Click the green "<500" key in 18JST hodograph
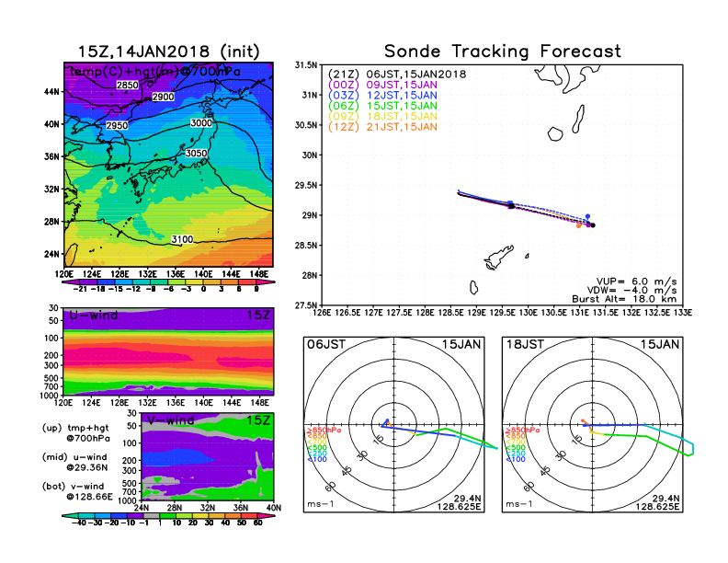Viewport: 728px width, 563px height. pos(516,448)
